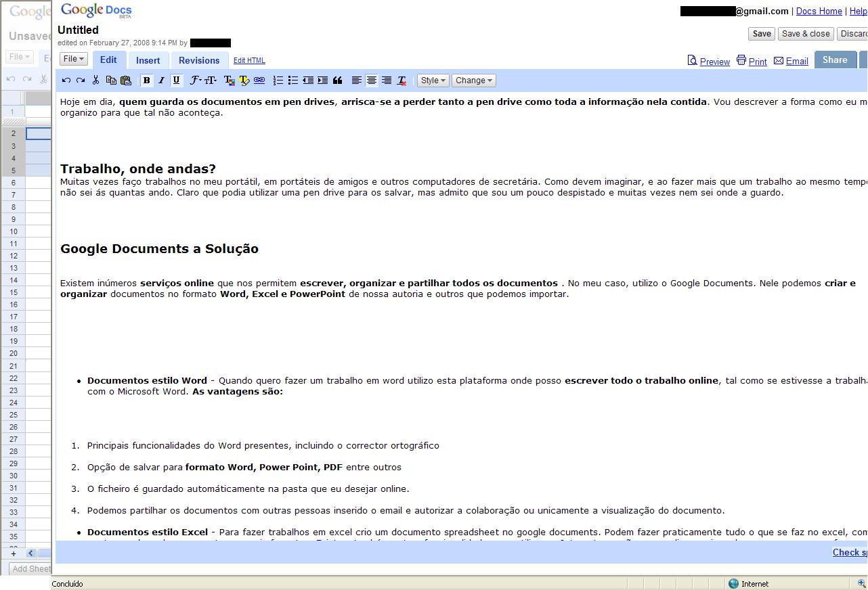This screenshot has width=868, height=590.
Task: Open the document File menu
Action: click(74, 59)
